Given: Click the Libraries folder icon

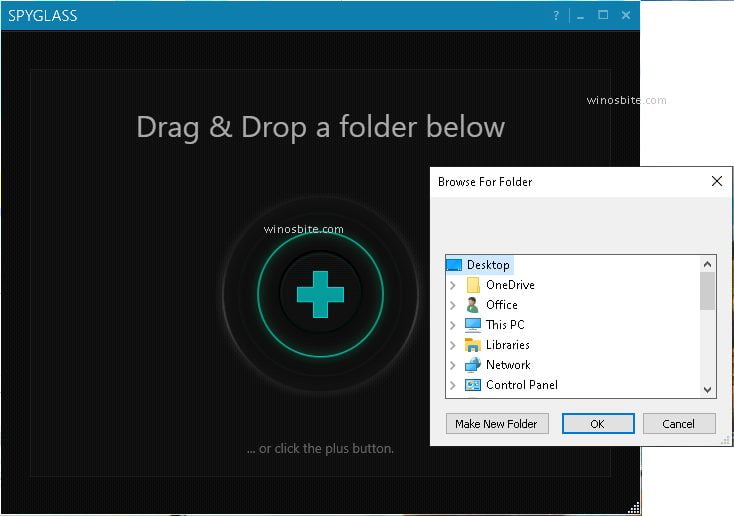Looking at the screenshot, I should 473,345.
